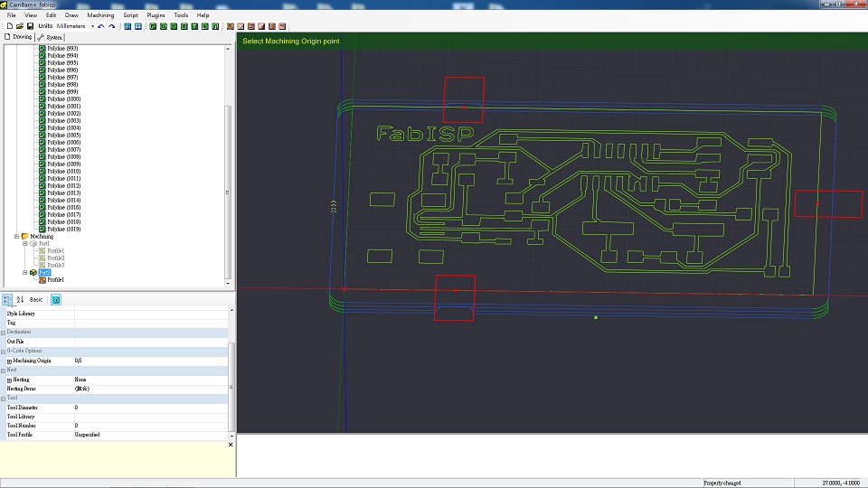Click the blue Undo arrow
This screenshot has width=868, height=488.
(100, 26)
